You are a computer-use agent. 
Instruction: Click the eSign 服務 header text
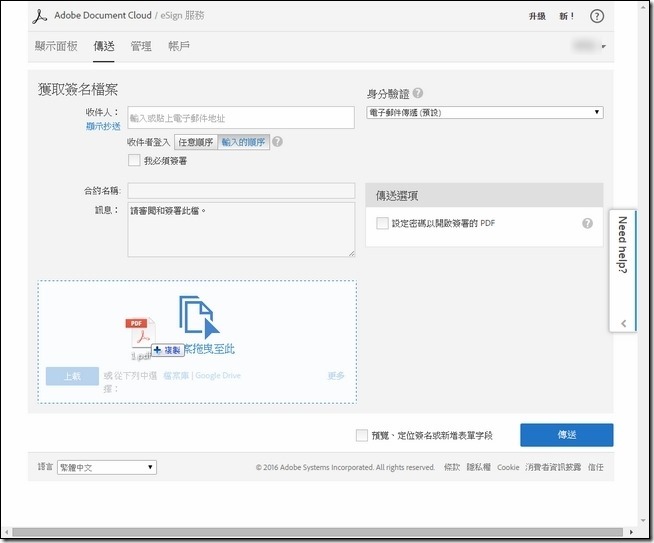pos(182,15)
